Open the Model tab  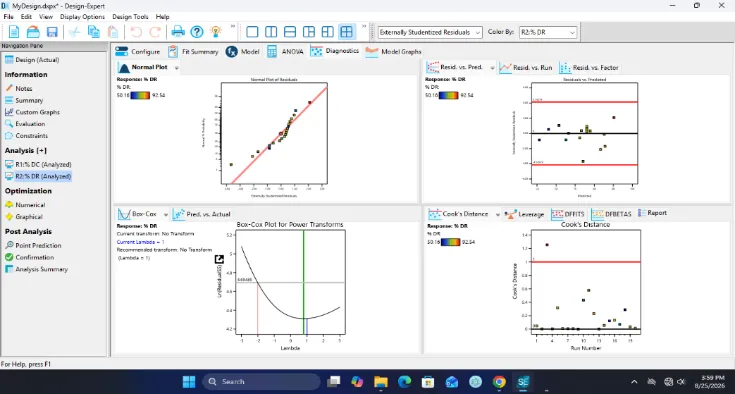242,52
